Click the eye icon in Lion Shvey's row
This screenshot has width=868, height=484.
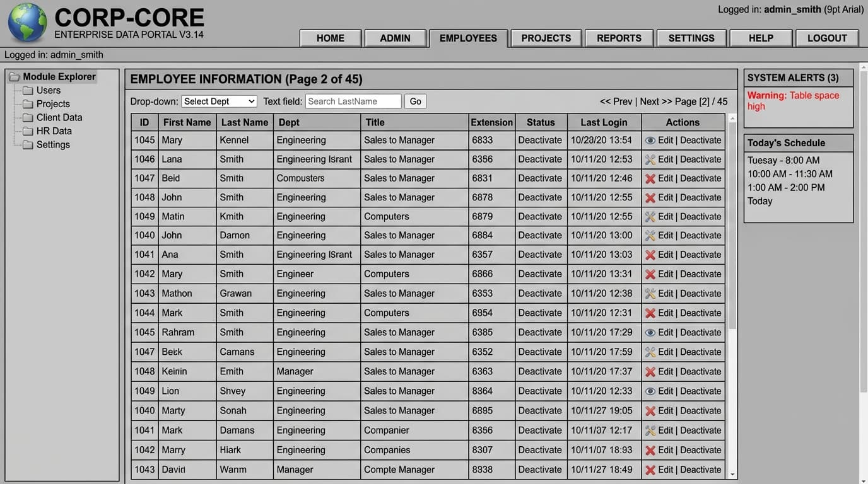tap(650, 391)
